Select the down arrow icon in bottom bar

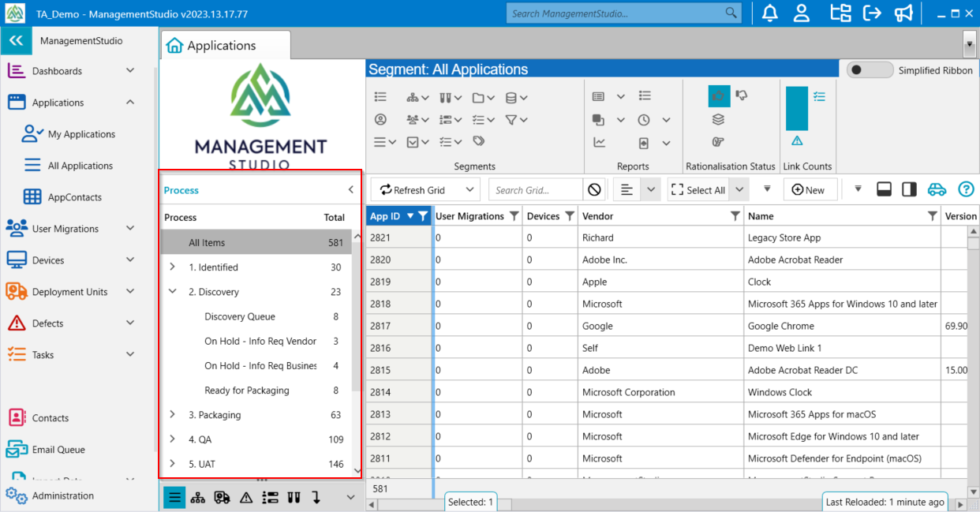tap(316, 497)
